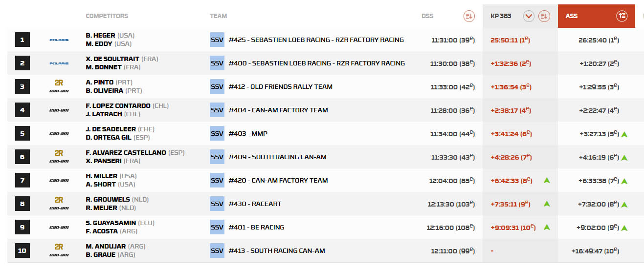This screenshot has width=644, height=270.
Task: Open the #412 Old Friends Rally Team link
Action: pos(280,87)
